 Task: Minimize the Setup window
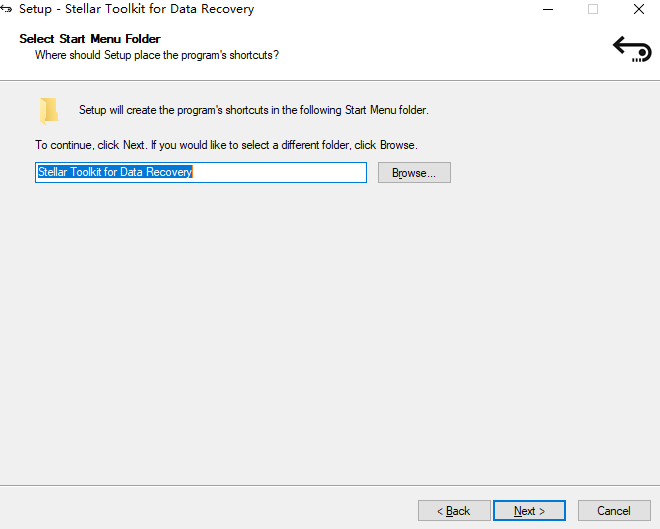tap(547, 9)
